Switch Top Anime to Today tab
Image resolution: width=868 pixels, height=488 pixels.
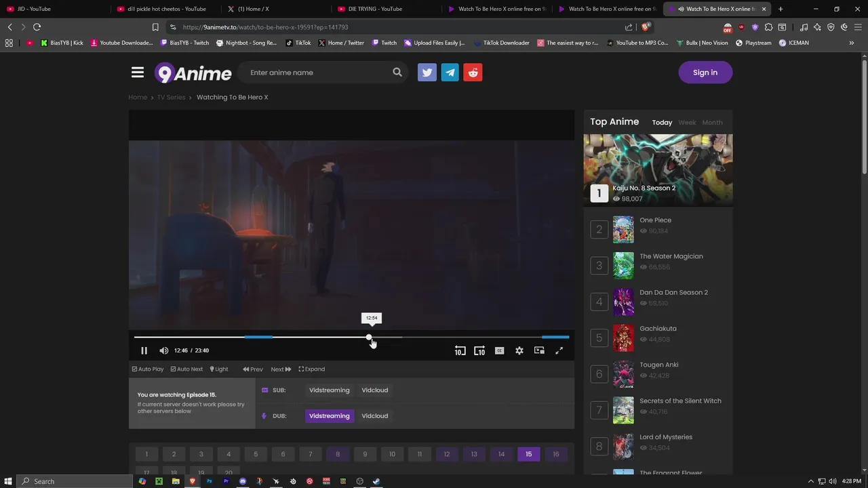(662, 123)
